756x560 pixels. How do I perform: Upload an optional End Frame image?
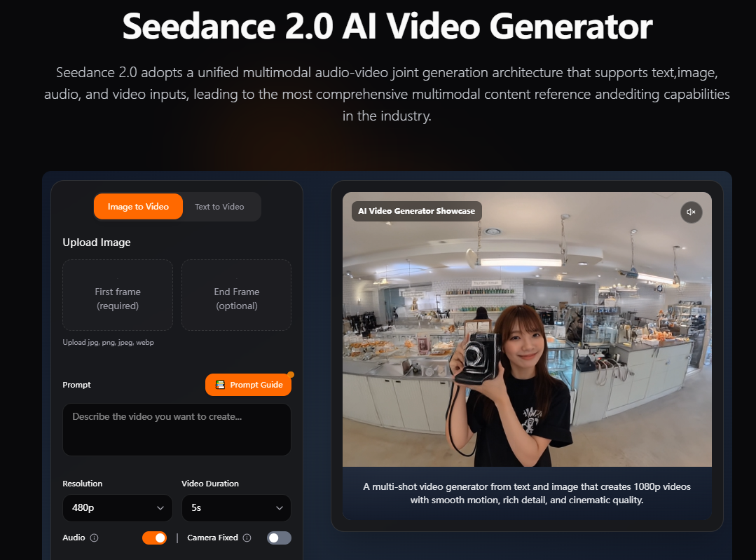click(x=236, y=295)
